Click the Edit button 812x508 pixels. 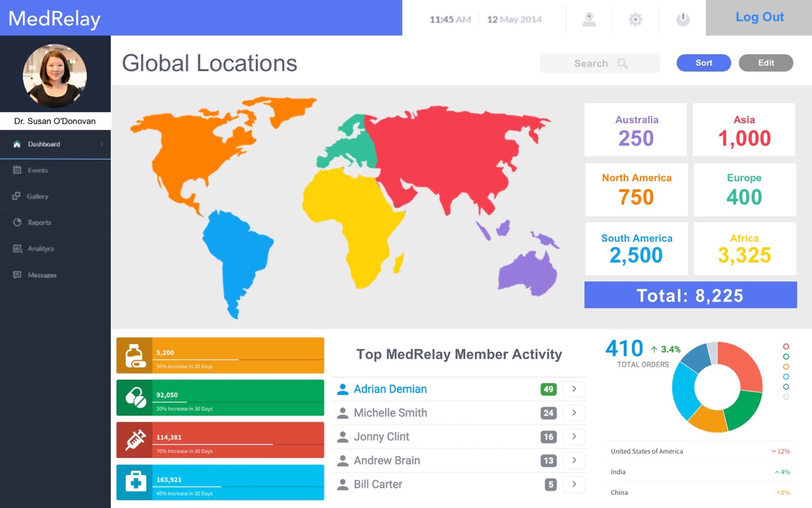tap(766, 63)
